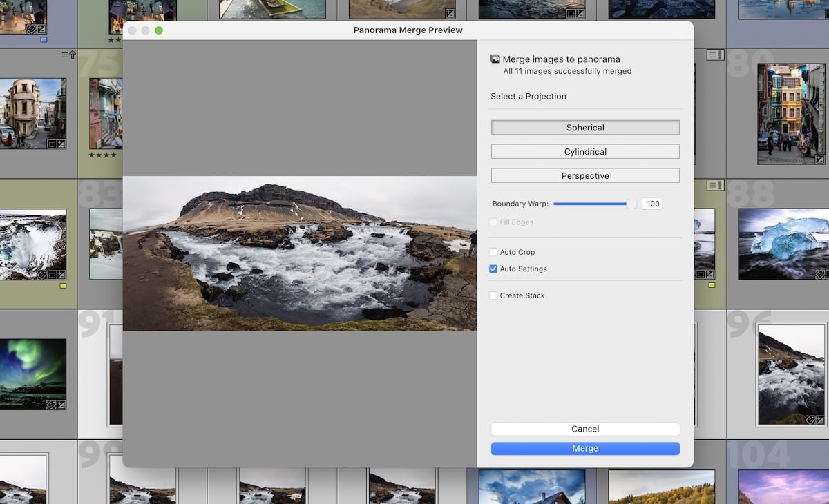Click the Boundary Warp slider handle
The image size is (829, 504).
(631, 204)
